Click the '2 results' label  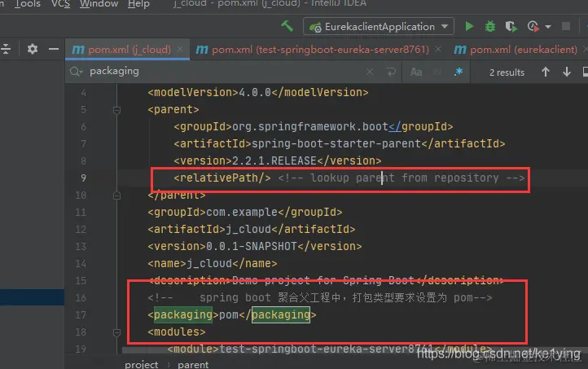pyautogui.click(x=507, y=72)
